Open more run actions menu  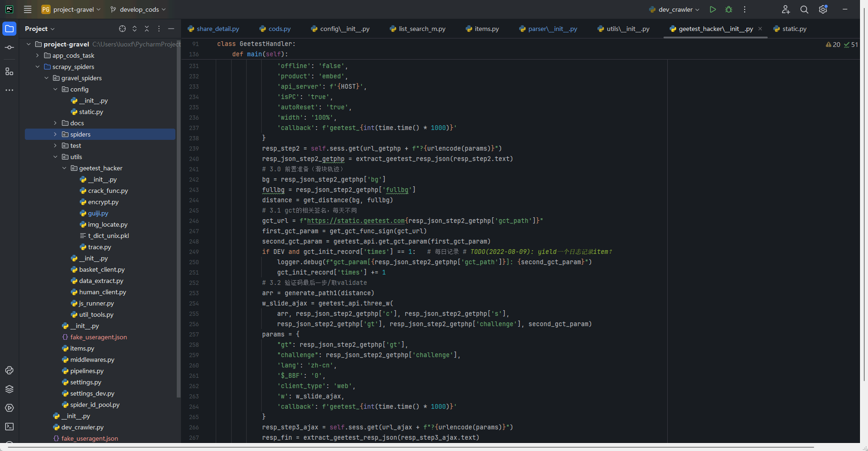coord(745,9)
